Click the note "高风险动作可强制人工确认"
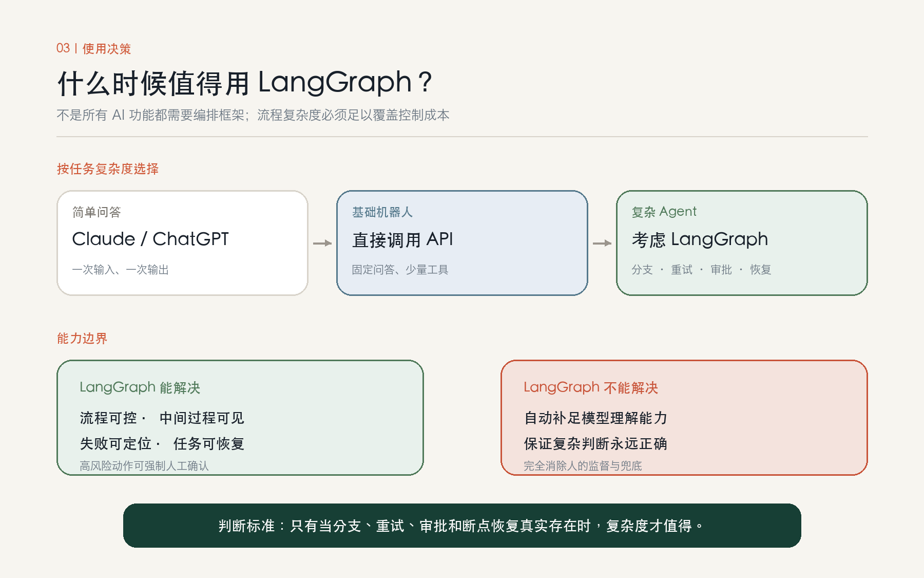The image size is (924, 578). (144, 466)
